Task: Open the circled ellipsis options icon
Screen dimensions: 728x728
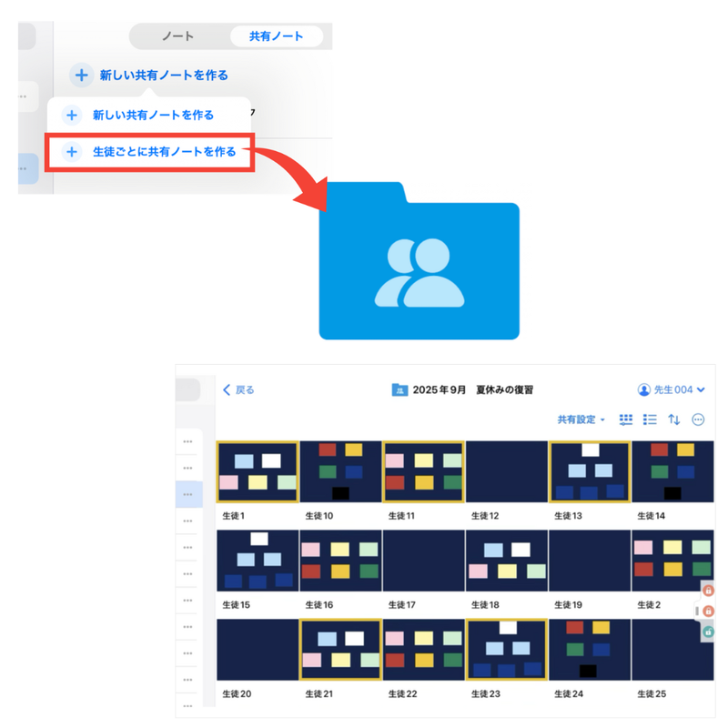Action: [x=698, y=420]
